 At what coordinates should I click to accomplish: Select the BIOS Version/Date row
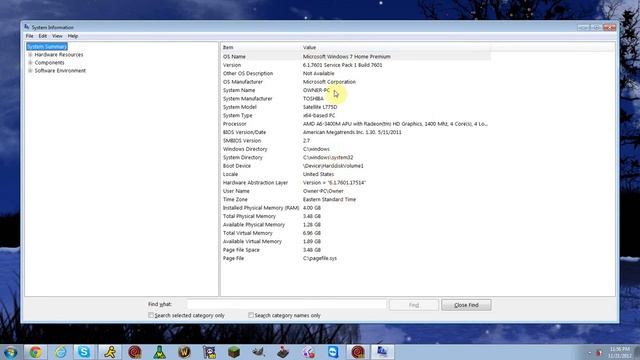click(x=356, y=132)
